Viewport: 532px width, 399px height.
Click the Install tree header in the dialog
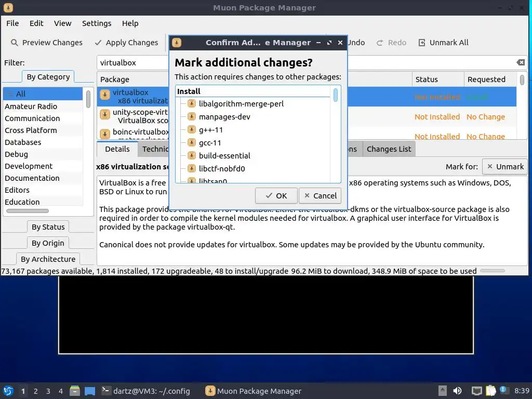[253, 91]
